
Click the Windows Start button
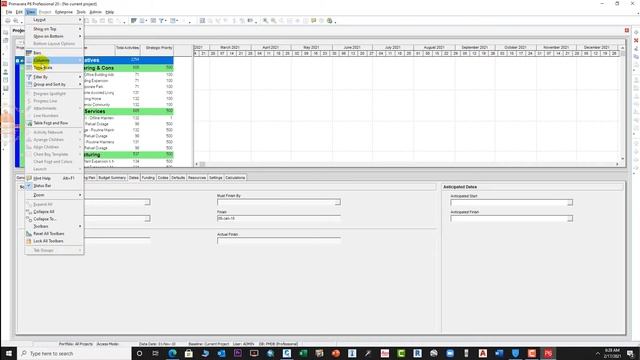pyautogui.click(x=8, y=353)
